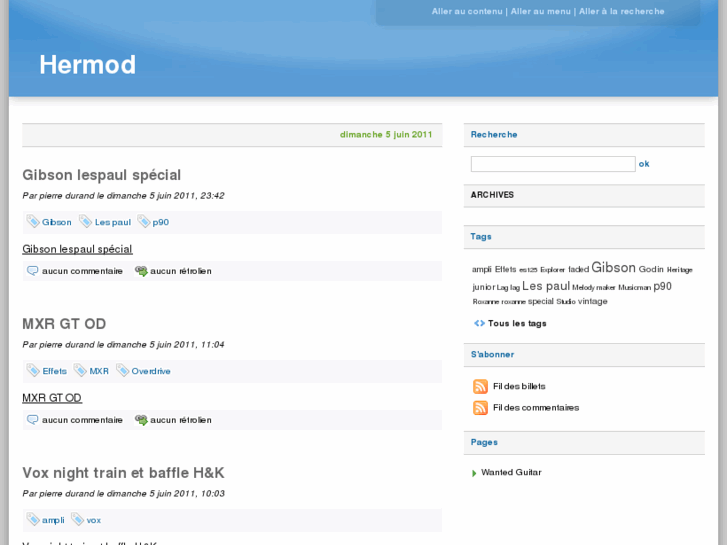Click the dimanche 5 juin 2011 date header
The width and height of the screenshot is (727, 545).
(386, 135)
